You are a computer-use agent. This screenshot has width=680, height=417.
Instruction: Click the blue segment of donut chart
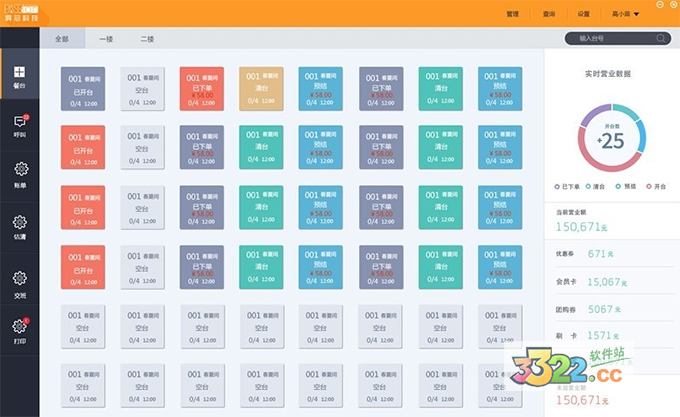point(641,135)
